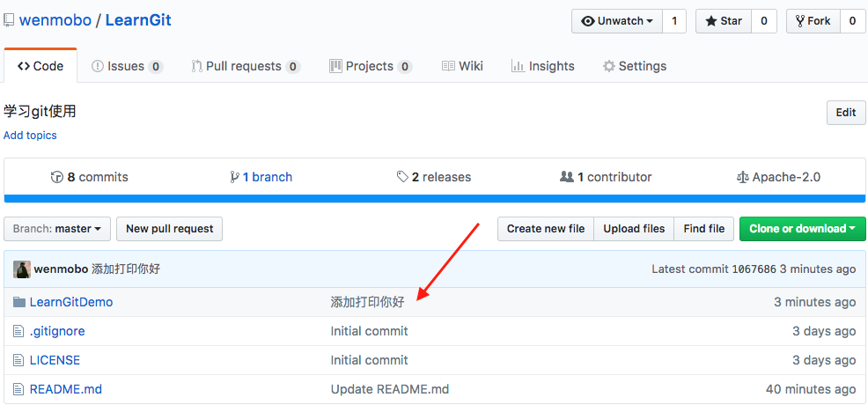This screenshot has height=405, width=868.
Task: Click wenmobo author name in commit bar
Action: coord(61,269)
